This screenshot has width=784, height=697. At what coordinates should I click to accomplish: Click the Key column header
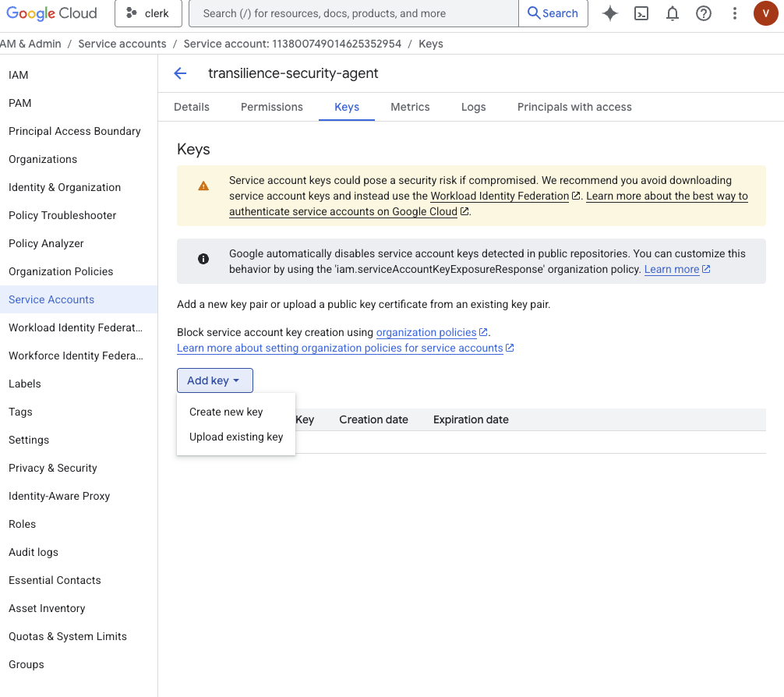(x=305, y=419)
